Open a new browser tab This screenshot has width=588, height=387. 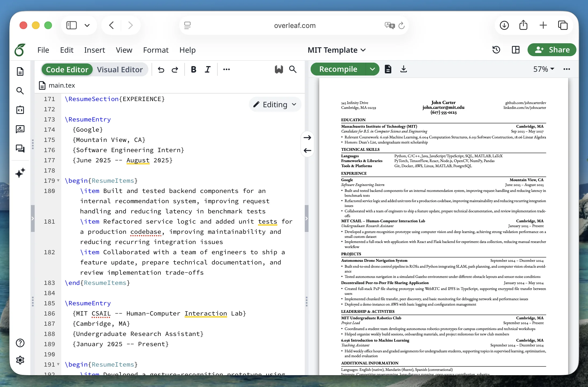point(543,25)
